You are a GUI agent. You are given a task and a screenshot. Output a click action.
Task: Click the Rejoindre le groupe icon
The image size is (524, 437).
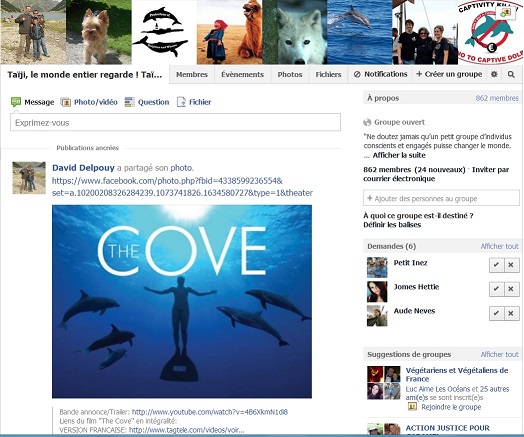(x=412, y=407)
